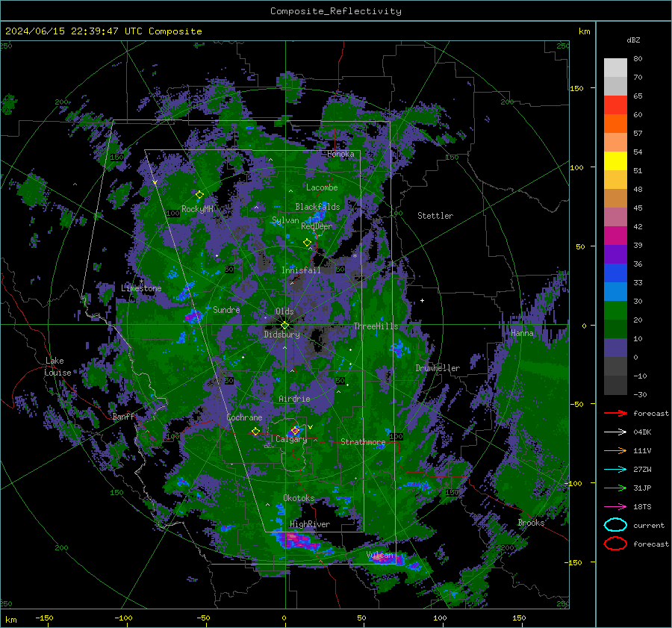Click the yellow radar-center diamond above Didsbury
672x628 pixels.
[284, 326]
